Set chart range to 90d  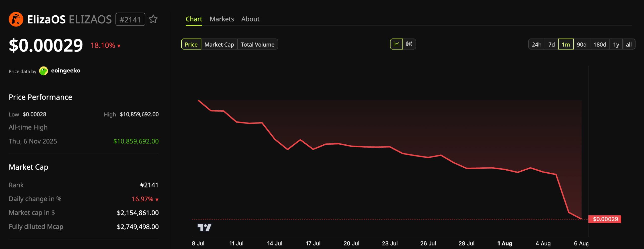coord(582,44)
